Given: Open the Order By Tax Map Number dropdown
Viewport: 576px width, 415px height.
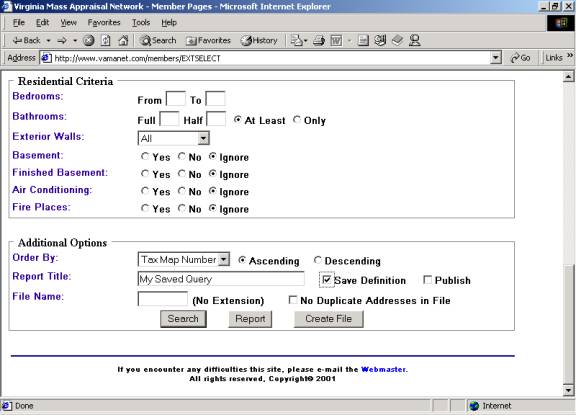Looking at the screenshot, I should click(223, 259).
